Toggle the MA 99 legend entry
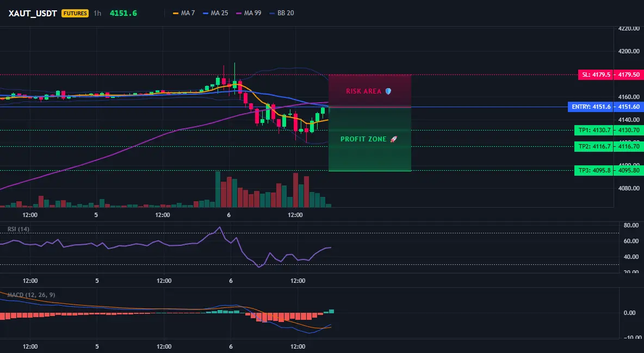644x353 pixels. 249,13
